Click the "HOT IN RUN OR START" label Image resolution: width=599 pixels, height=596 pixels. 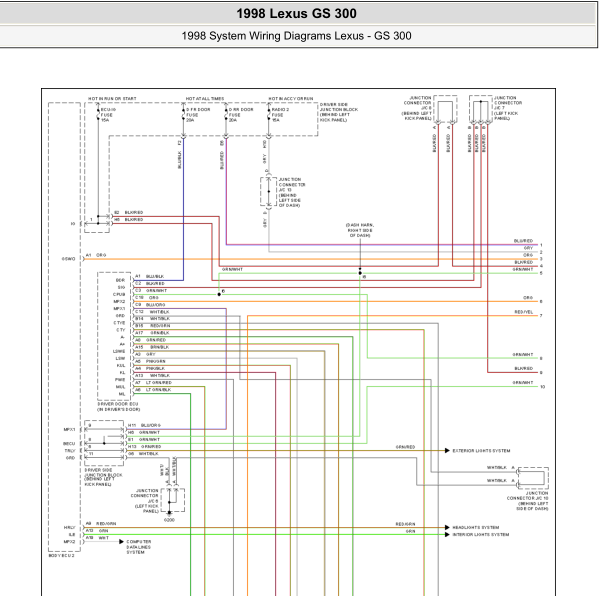coord(112,99)
